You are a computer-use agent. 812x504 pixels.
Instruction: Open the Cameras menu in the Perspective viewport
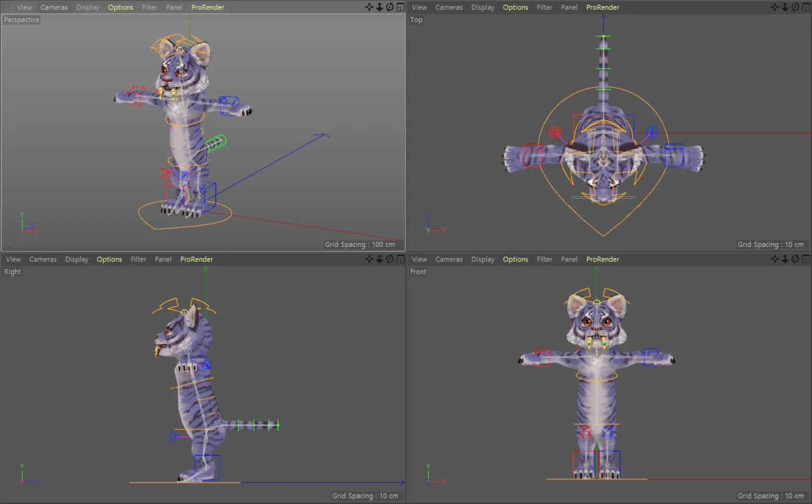54,7
